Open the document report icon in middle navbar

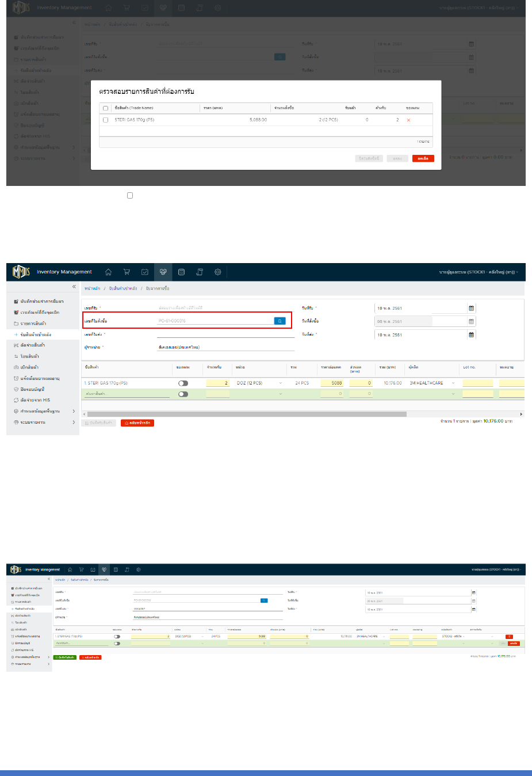coord(200,272)
